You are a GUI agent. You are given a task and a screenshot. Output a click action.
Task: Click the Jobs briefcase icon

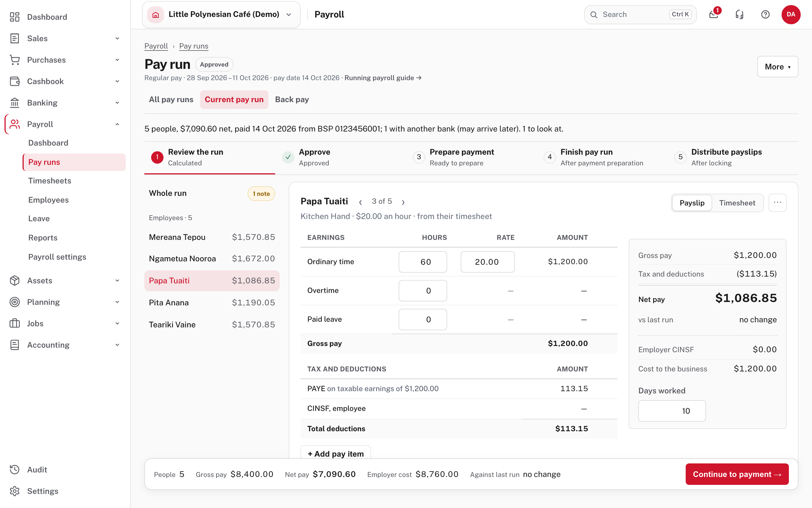point(14,323)
